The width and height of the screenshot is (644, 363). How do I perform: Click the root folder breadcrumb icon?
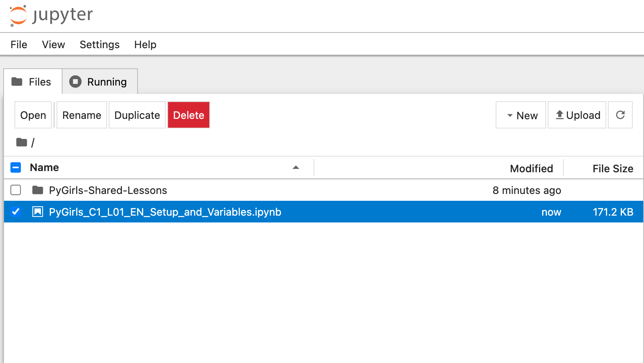(x=22, y=142)
